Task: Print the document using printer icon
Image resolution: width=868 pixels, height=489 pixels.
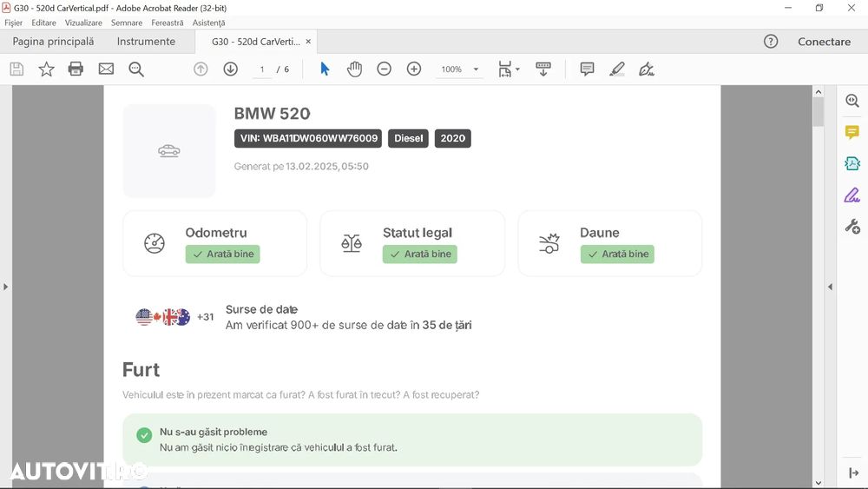Action: (76, 69)
